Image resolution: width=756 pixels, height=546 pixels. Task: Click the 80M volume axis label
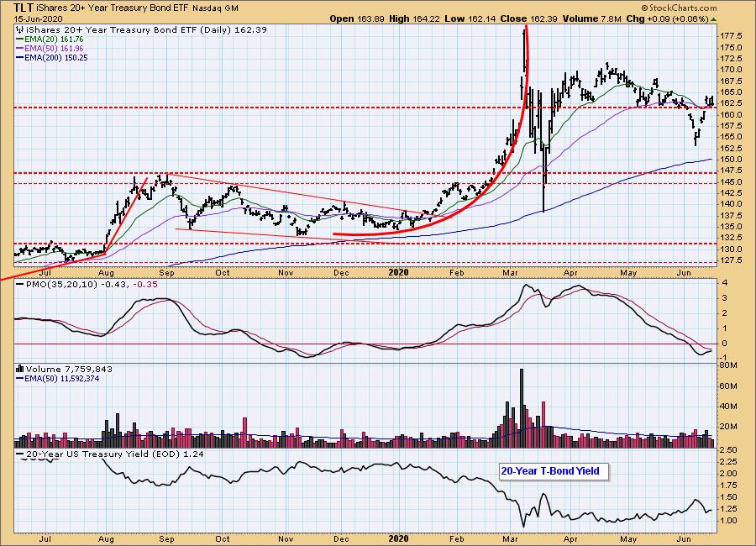[x=728, y=365]
